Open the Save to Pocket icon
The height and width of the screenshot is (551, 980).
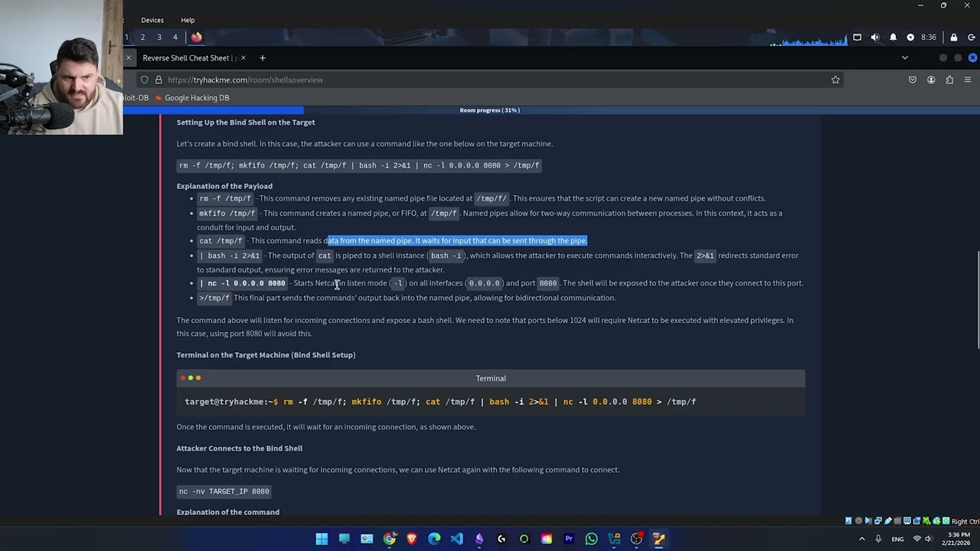(913, 80)
